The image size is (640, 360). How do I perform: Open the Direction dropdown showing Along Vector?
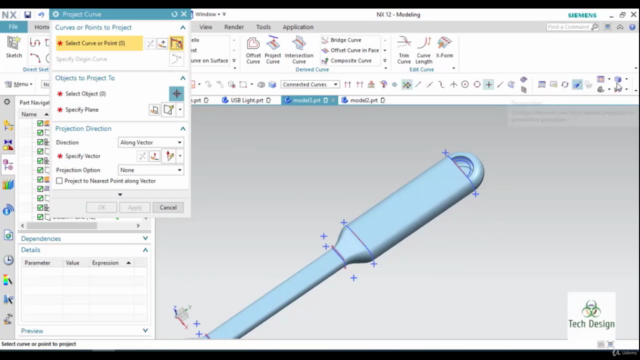[x=151, y=142]
